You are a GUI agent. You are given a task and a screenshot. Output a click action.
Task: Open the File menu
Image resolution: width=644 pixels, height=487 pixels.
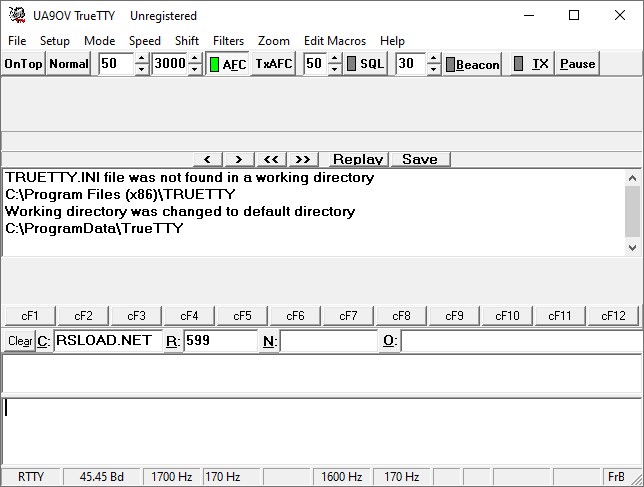tap(17, 41)
